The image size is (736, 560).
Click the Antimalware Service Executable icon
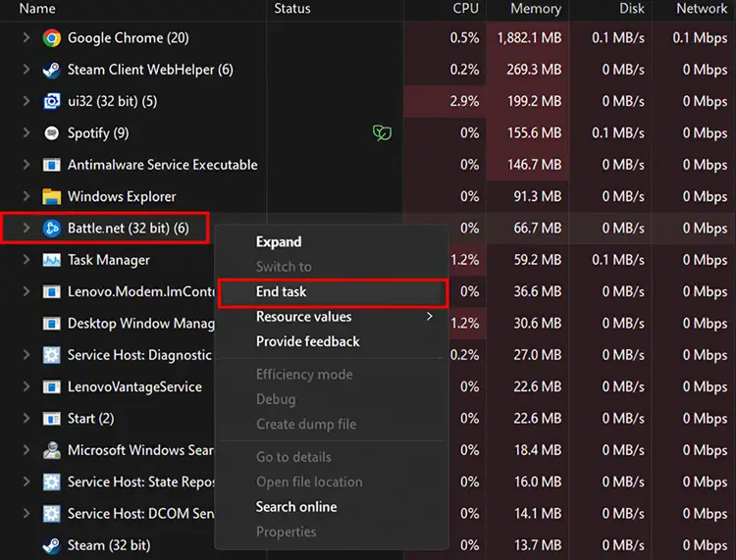point(52,165)
